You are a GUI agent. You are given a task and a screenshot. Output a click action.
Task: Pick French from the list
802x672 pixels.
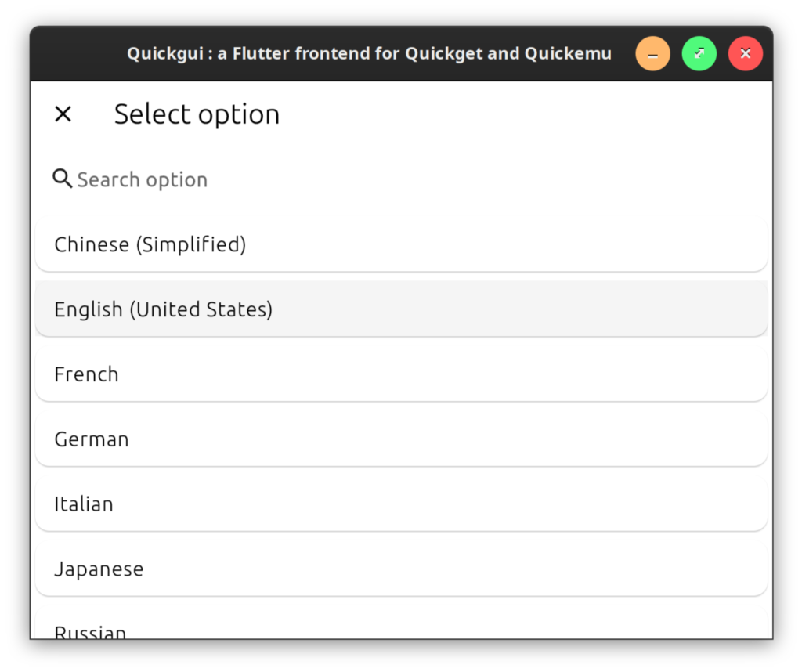click(x=401, y=374)
